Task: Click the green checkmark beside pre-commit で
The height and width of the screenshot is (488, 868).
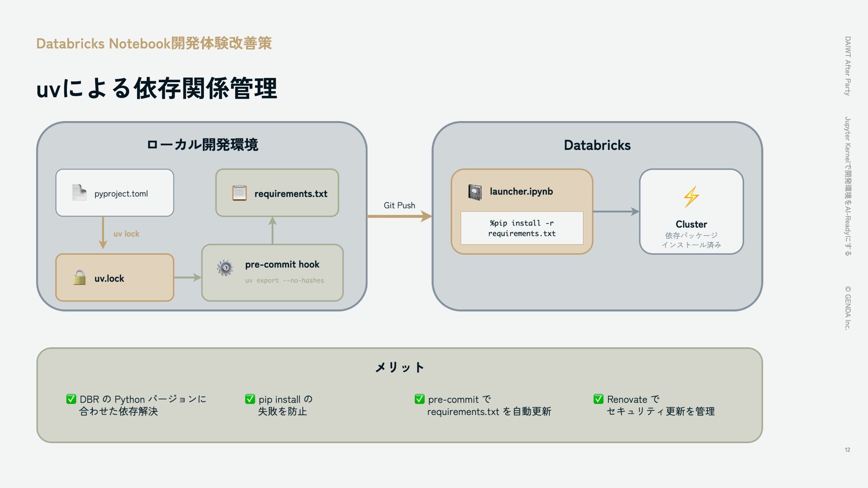Action: 420,399
